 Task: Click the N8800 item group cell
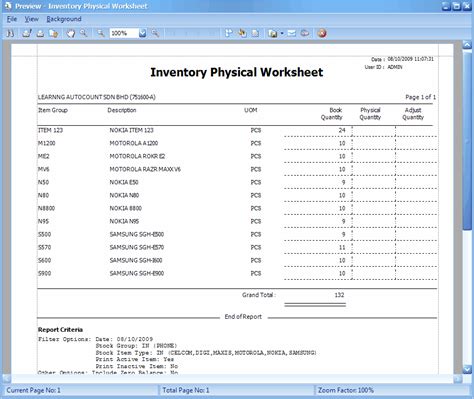tap(46, 208)
